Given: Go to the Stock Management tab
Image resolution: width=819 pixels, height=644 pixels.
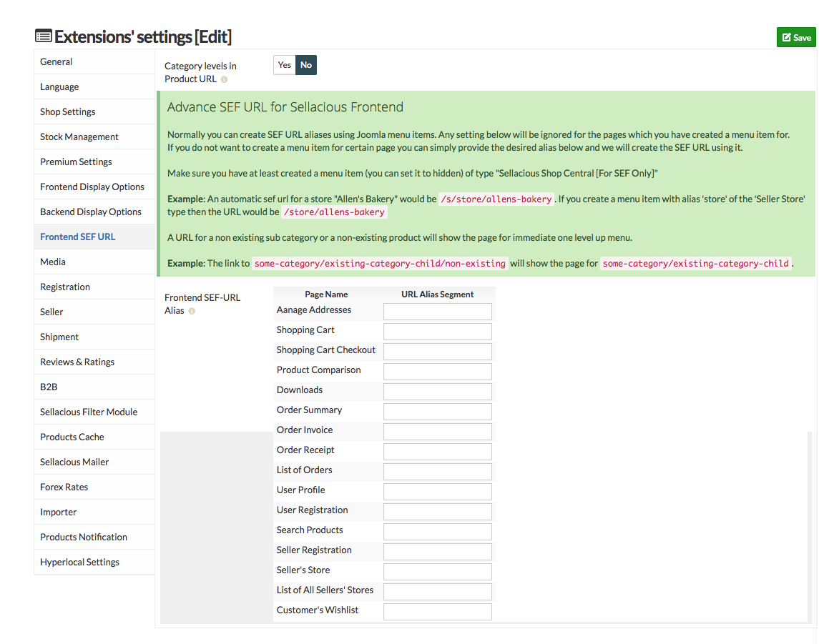Looking at the screenshot, I should (94, 137).
